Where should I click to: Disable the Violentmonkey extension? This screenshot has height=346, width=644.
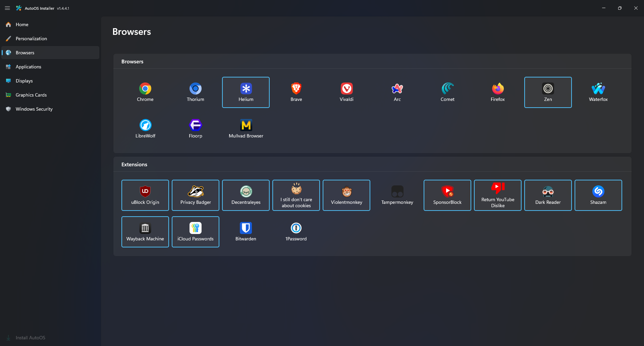(346, 195)
